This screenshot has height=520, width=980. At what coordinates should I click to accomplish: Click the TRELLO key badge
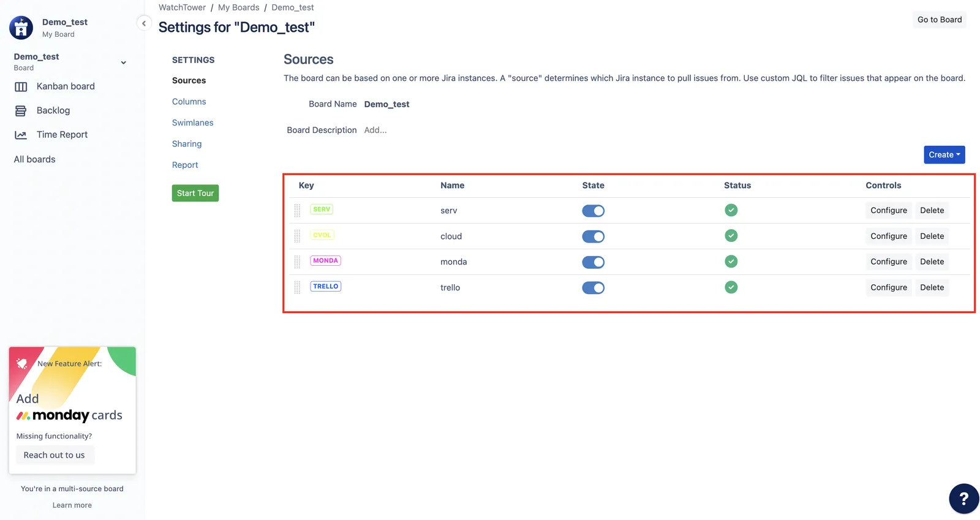325,287
